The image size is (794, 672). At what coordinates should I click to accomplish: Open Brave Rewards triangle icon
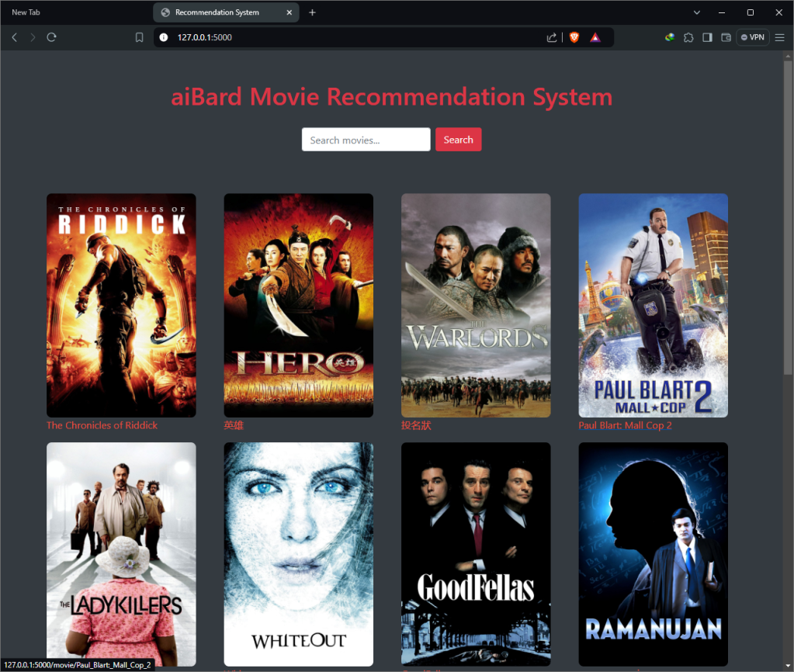(595, 37)
